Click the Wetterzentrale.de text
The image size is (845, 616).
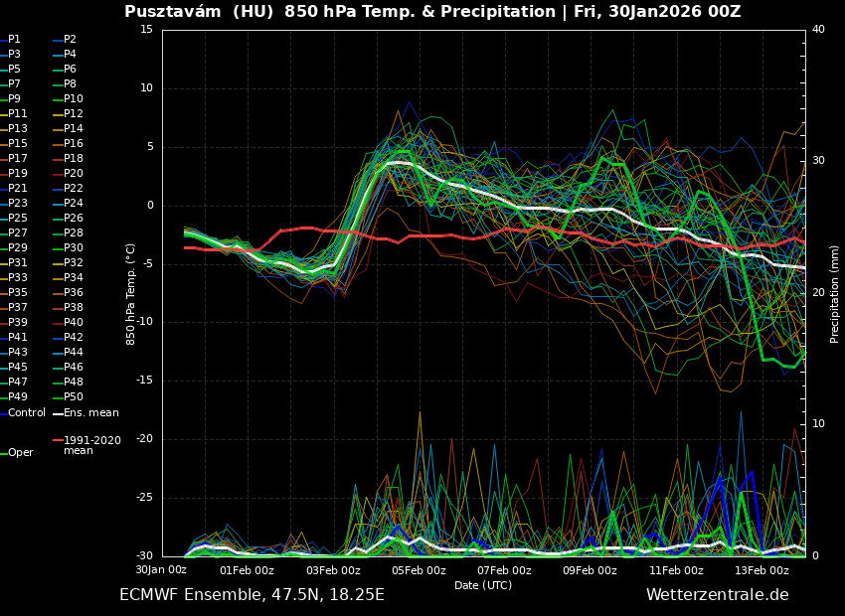pyautogui.click(x=717, y=595)
